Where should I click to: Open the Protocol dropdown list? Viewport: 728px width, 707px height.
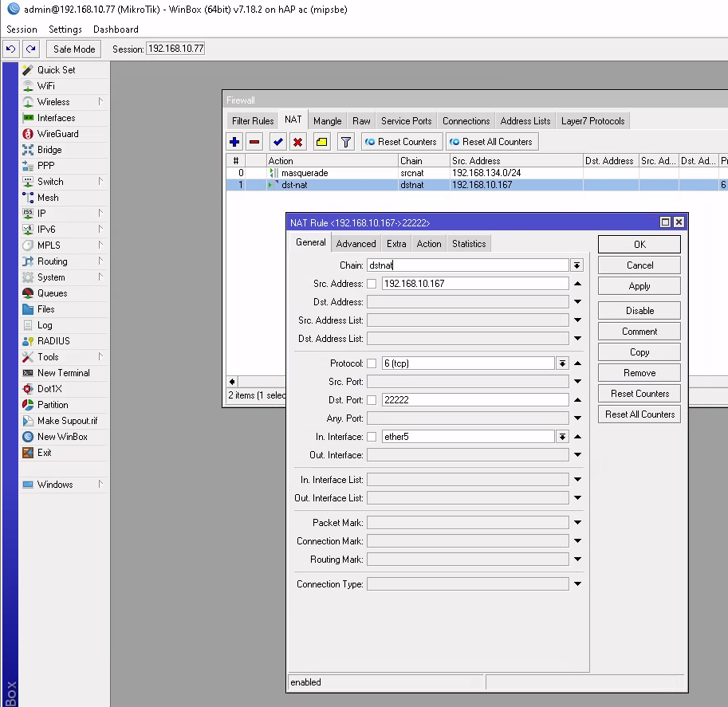(x=562, y=363)
